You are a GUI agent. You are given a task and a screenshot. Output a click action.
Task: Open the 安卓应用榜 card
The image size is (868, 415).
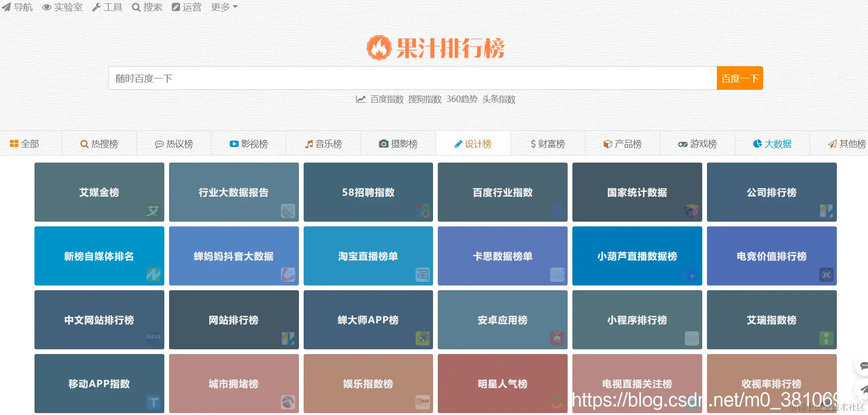coord(502,320)
